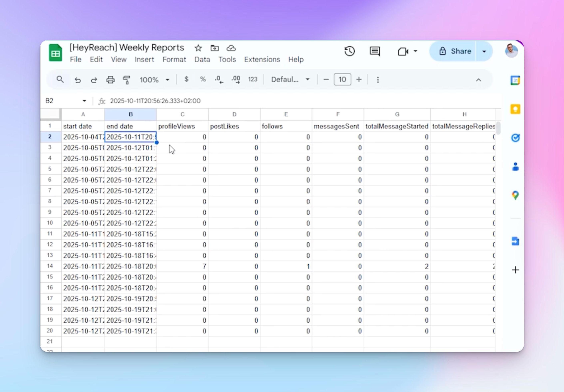Format as currency with dollar button

pos(186,79)
